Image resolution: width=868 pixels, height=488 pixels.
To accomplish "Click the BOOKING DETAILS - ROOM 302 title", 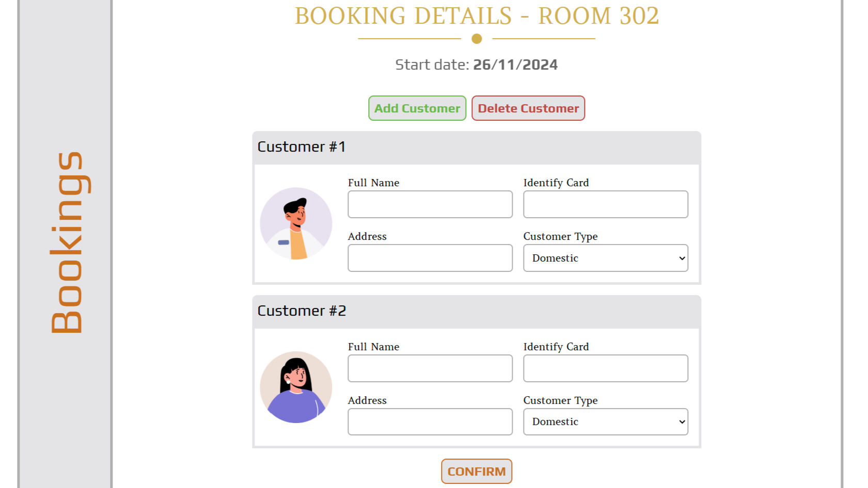I will pyautogui.click(x=476, y=17).
